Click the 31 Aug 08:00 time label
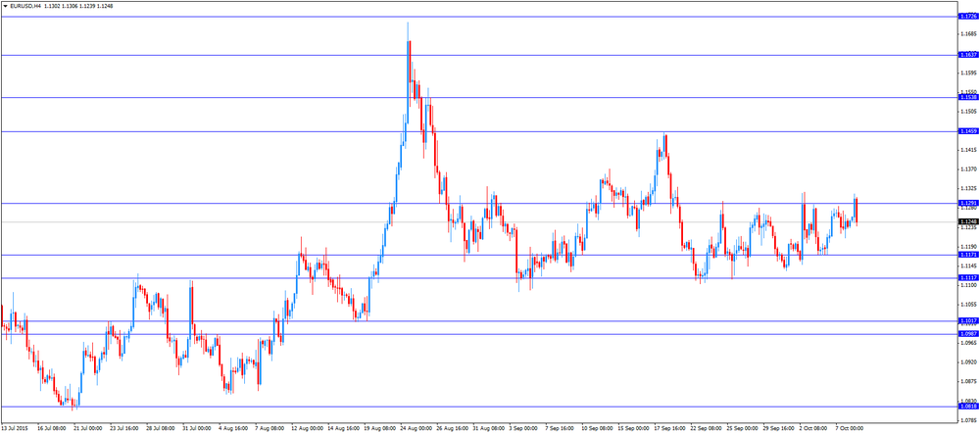The width and height of the screenshot is (980, 433). (487, 429)
